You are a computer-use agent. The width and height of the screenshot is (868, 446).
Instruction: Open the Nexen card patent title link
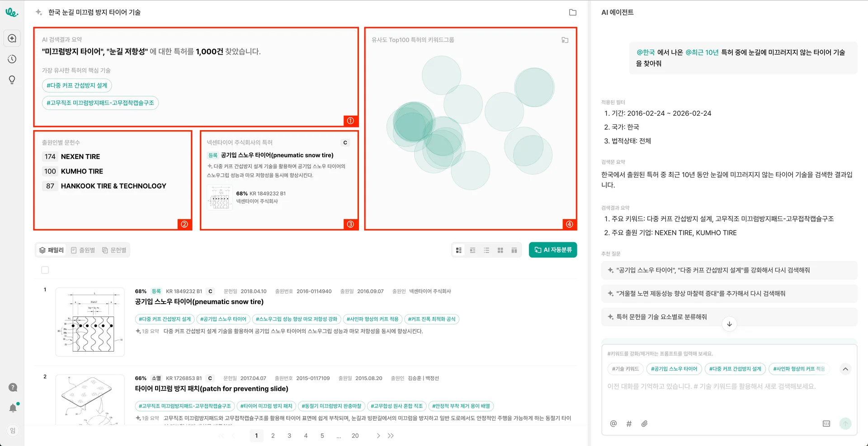(277, 155)
